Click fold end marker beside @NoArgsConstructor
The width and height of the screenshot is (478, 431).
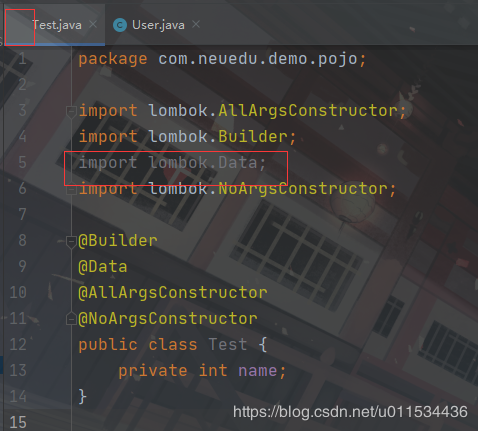tap(71, 319)
